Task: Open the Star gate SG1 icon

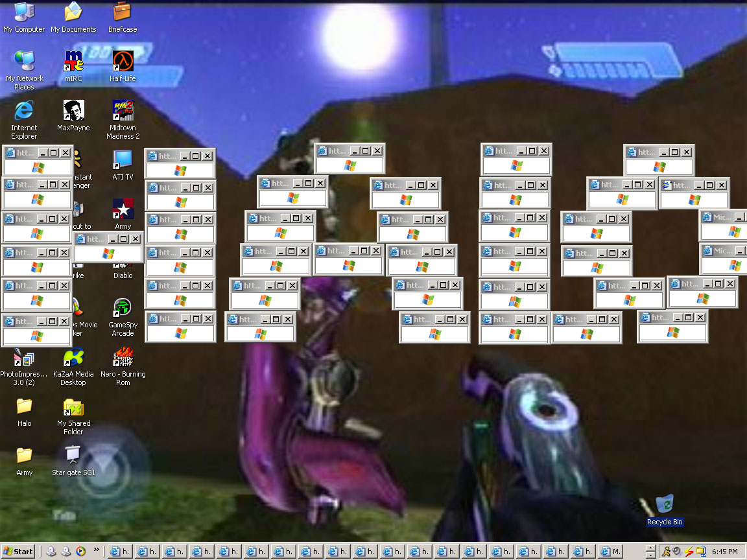Action: tap(73, 460)
